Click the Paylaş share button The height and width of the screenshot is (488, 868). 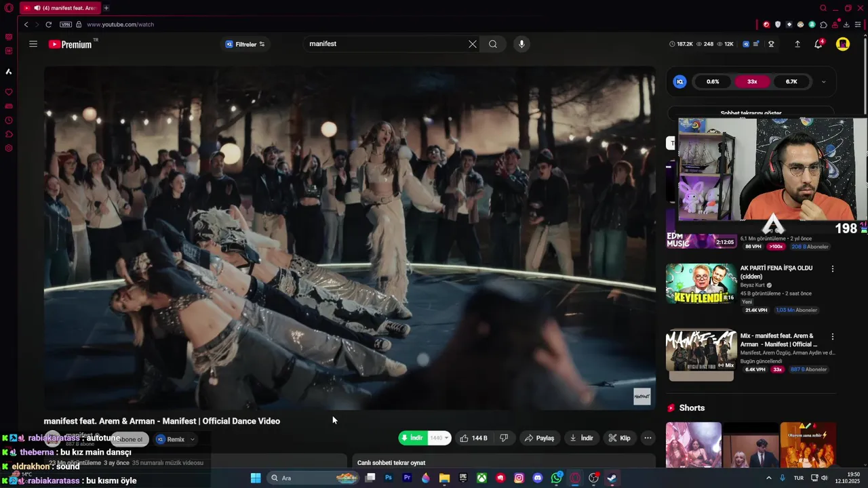pos(539,438)
